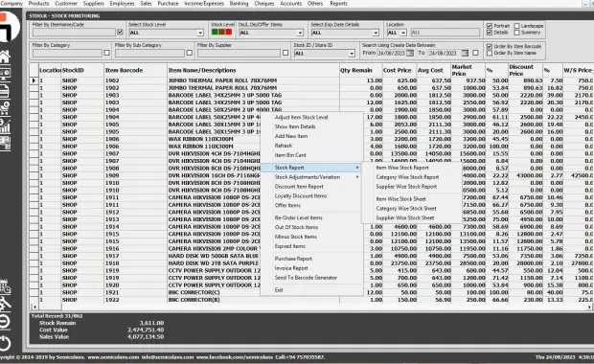Click Exit in the context menu
Screen dimensions: 594x364
(x=279, y=290)
